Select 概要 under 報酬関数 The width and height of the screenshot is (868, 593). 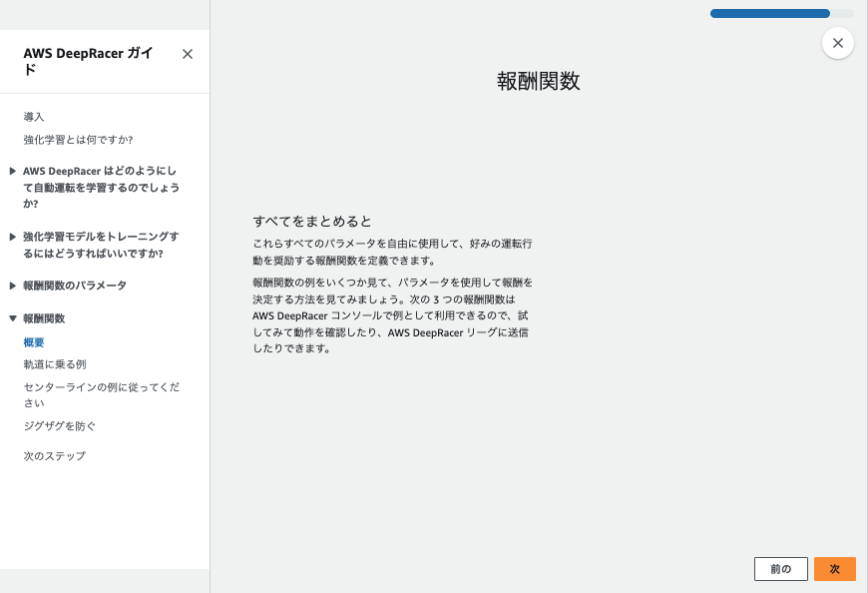(33, 341)
